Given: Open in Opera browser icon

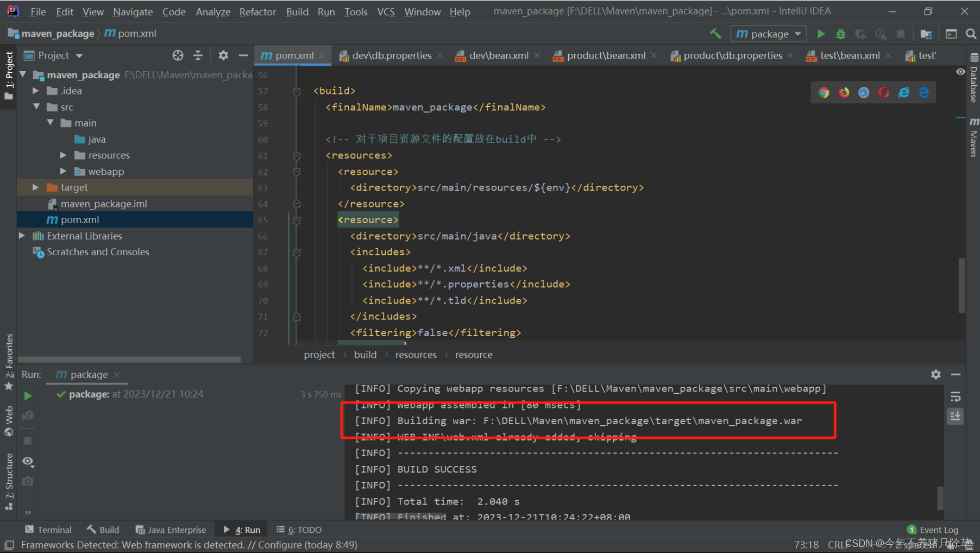Looking at the screenshot, I should (884, 93).
